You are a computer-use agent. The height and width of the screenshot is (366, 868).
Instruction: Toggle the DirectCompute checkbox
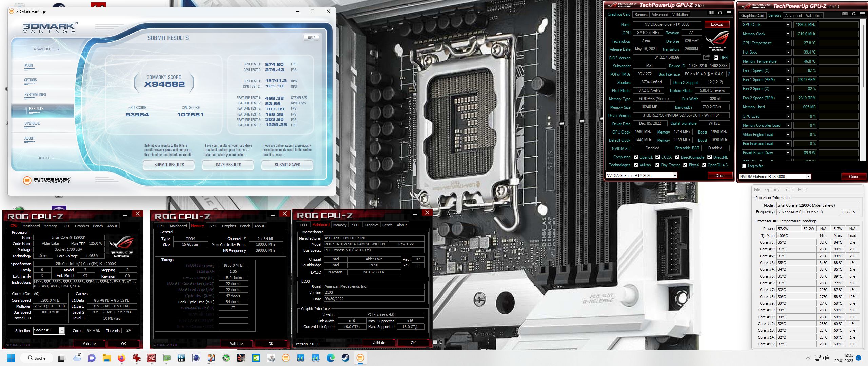pos(677,157)
